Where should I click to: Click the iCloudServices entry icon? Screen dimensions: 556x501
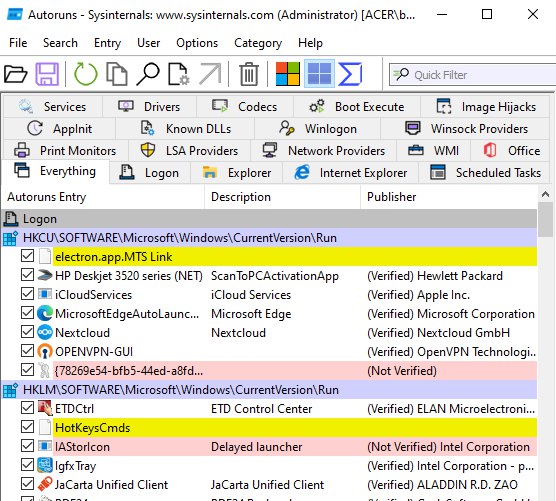45,294
